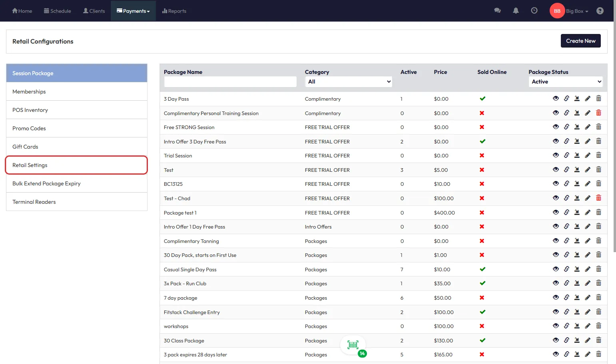Click the Package Name search field
Viewport: 616px width, 364px height.
(x=230, y=82)
